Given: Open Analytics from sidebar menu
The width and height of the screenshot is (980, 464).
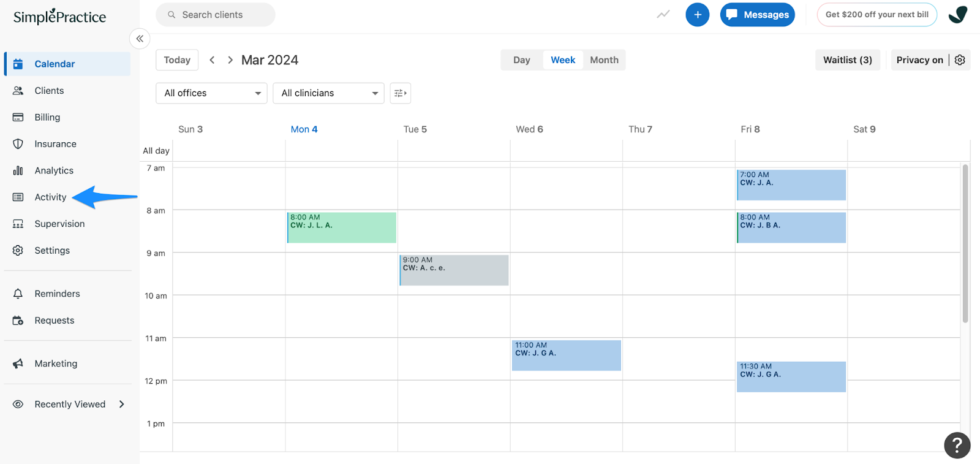Looking at the screenshot, I should click(54, 170).
